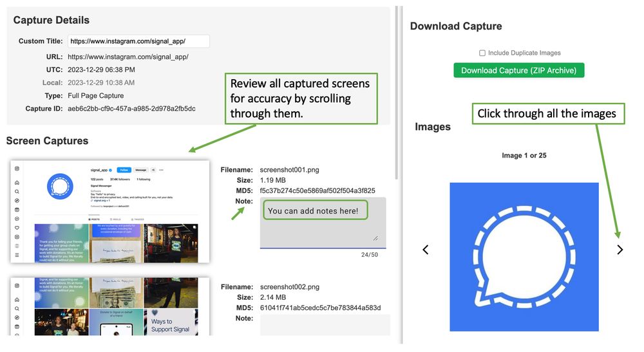Open screenshot001.png capture thumbnail
Viewport: 644px width, 352px height.
tap(110, 212)
